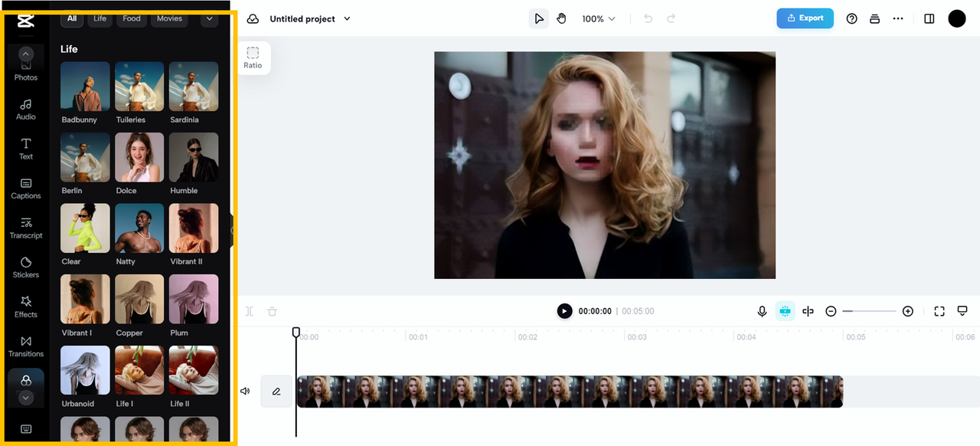Image resolution: width=980 pixels, height=446 pixels.
Task: Open the Effects panel
Action: pos(26,307)
